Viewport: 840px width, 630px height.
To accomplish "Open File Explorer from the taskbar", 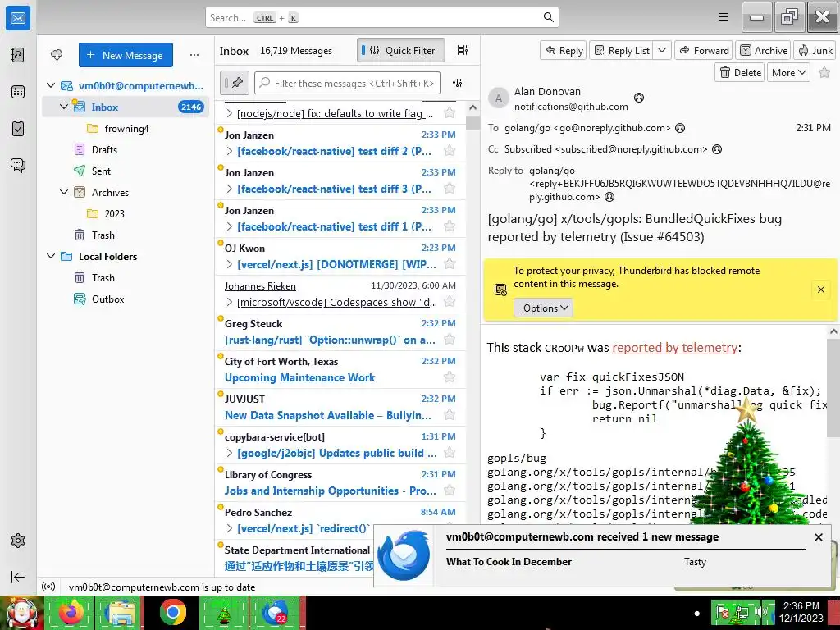I will pos(121,612).
